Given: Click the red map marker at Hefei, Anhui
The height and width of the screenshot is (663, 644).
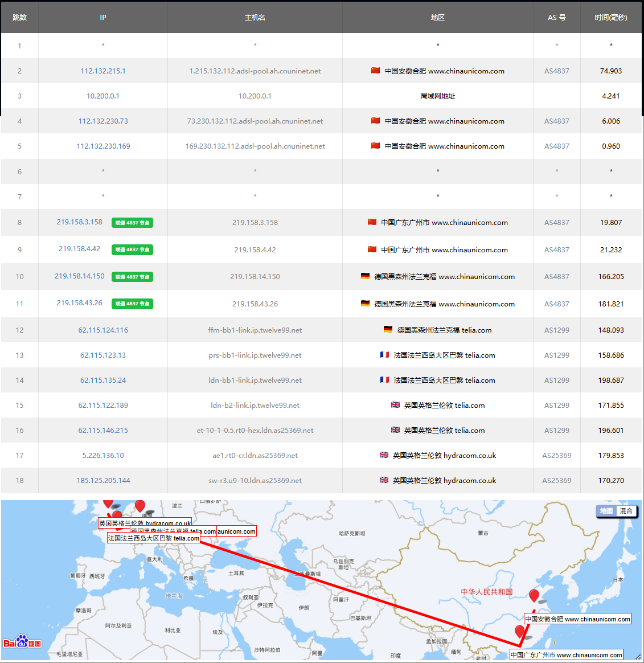Looking at the screenshot, I should coord(534,595).
